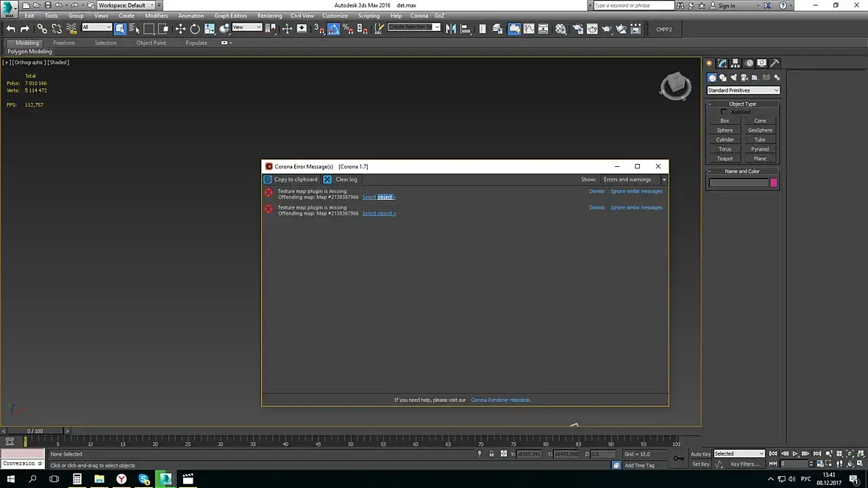Click the Align tool icon
Image resolution: width=868 pixels, height=488 pixels.
466,29
